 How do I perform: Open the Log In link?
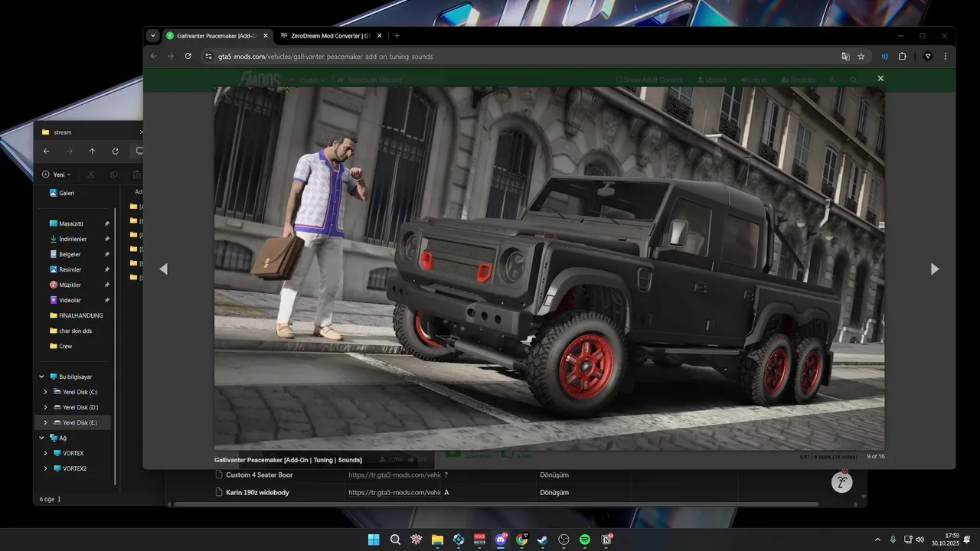[753, 80]
